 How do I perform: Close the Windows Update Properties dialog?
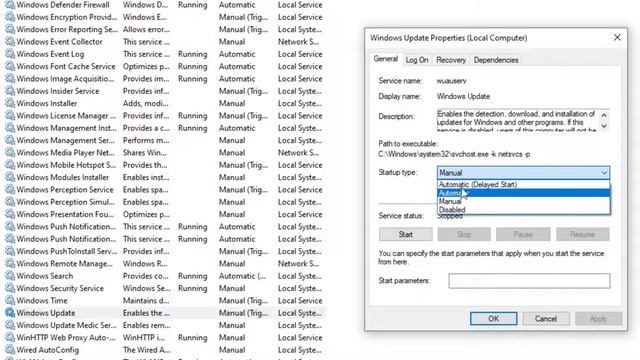click(x=617, y=38)
